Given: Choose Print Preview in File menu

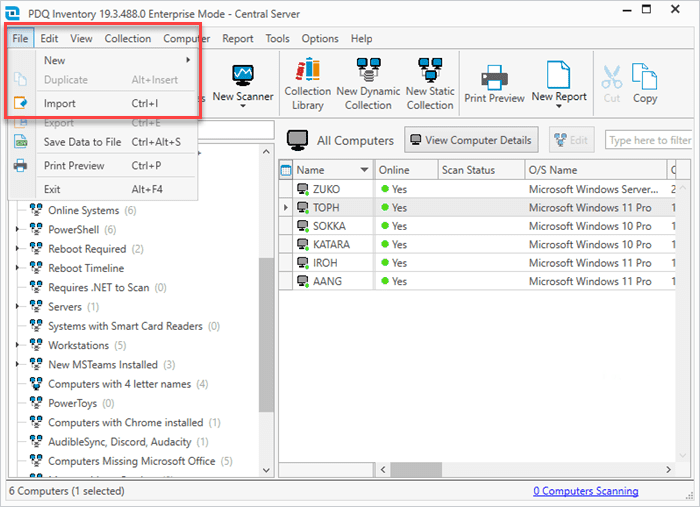Looking at the screenshot, I should (103, 166).
